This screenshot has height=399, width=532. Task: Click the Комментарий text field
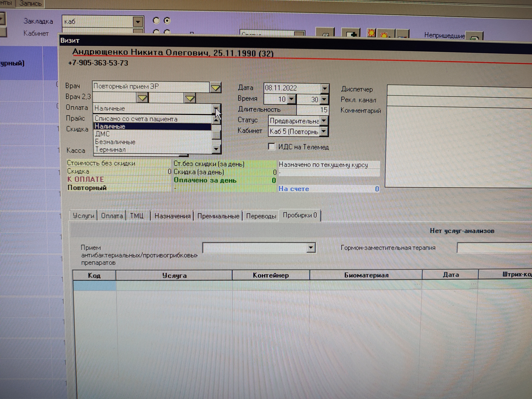click(x=457, y=147)
